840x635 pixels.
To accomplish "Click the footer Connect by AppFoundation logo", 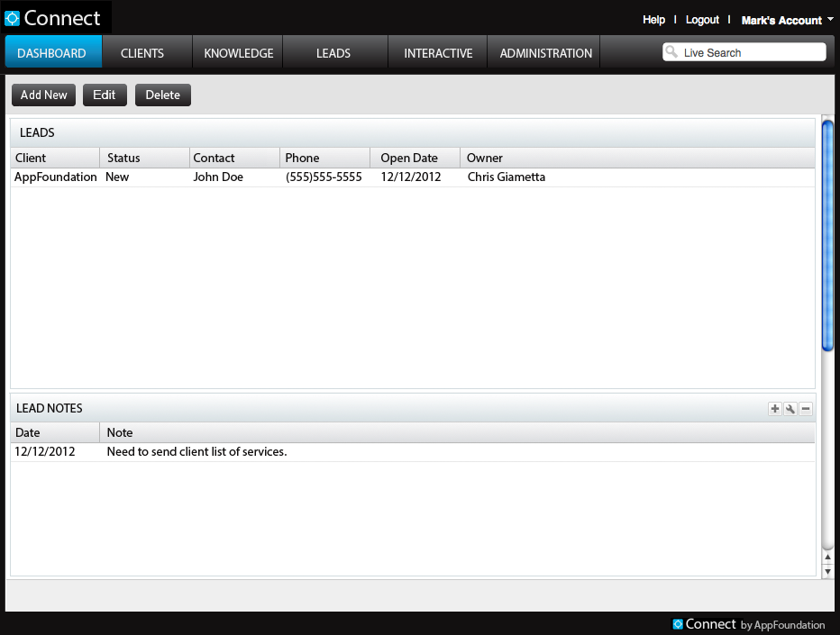I will 748,624.
